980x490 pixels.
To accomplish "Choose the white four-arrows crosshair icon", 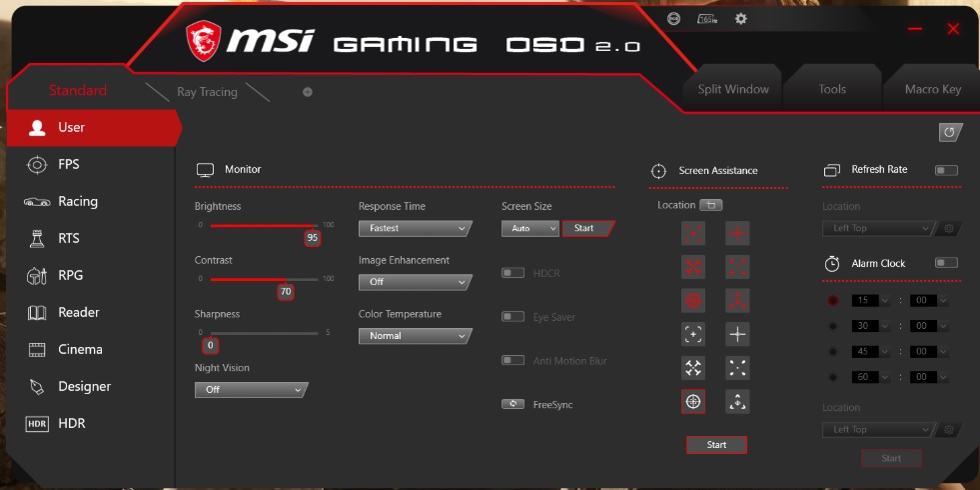I will tap(693, 368).
